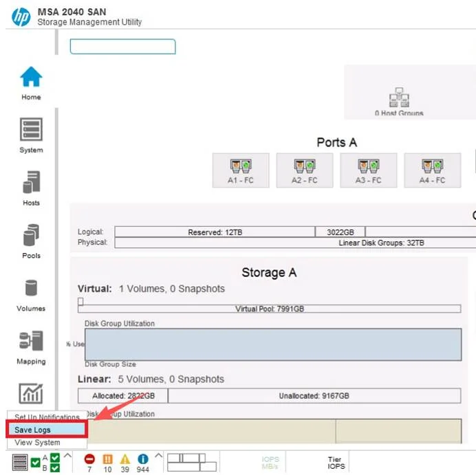Show the 7 critical events

point(89,463)
